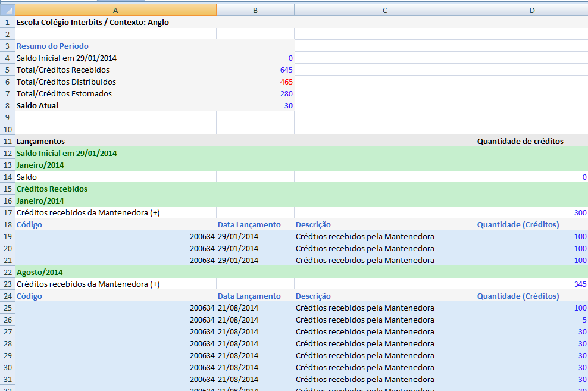Viewport: 588px width, 391px height.
Task: Click the Descrição cell in row 25
Action: (x=365, y=308)
